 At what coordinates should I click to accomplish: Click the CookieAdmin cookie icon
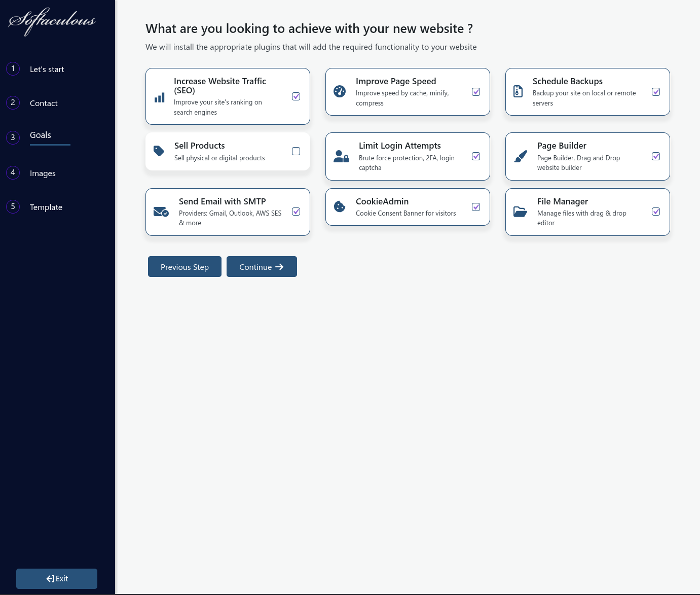[x=340, y=206]
